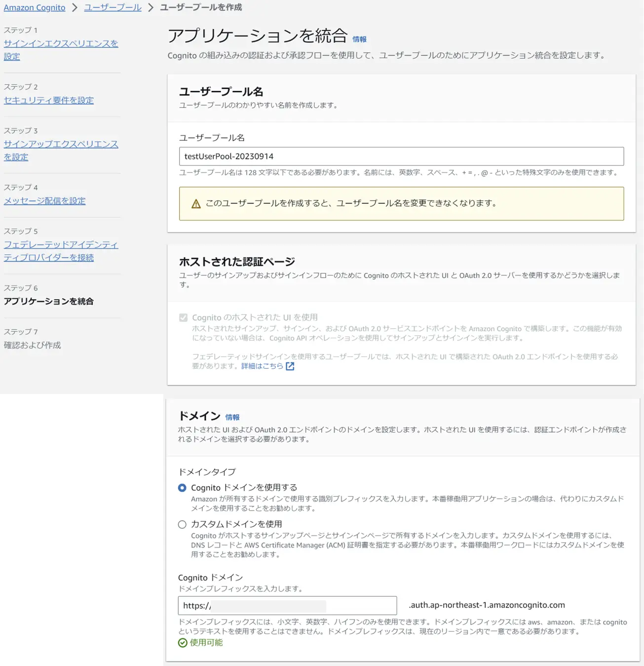644x666 pixels.
Task: Open Step 3 サインアップエクスペリエンスを設定 link
Action: (61, 151)
